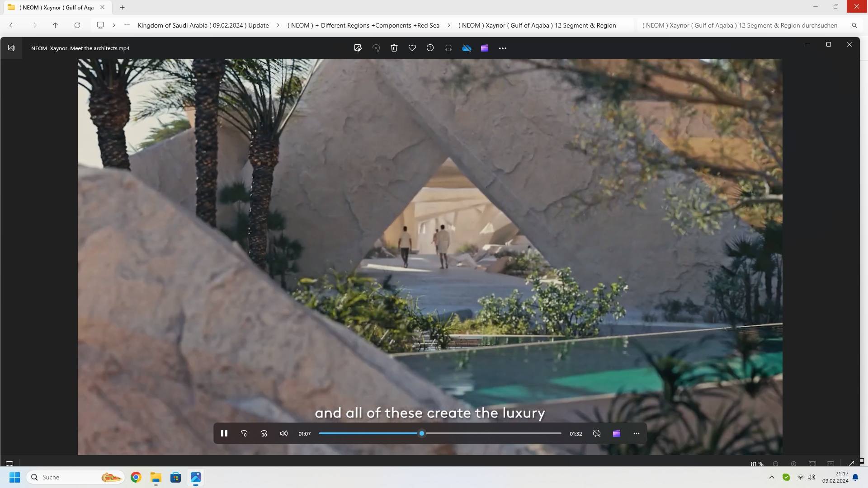Zoom out with the minus magnifier icon
868x488 pixels.
pyautogui.click(x=776, y=464)
